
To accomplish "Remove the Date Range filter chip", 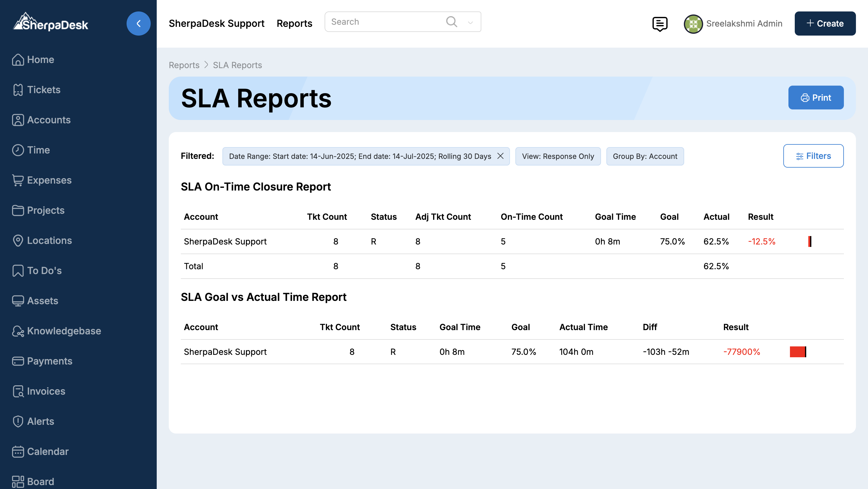I will tap(500, 156).
